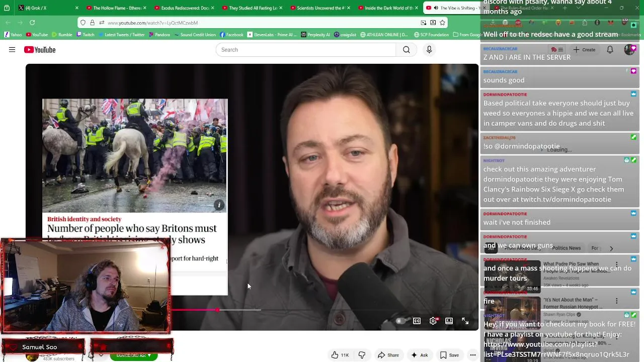Open ElevenLabs bookmark

[x=272, y=35]
